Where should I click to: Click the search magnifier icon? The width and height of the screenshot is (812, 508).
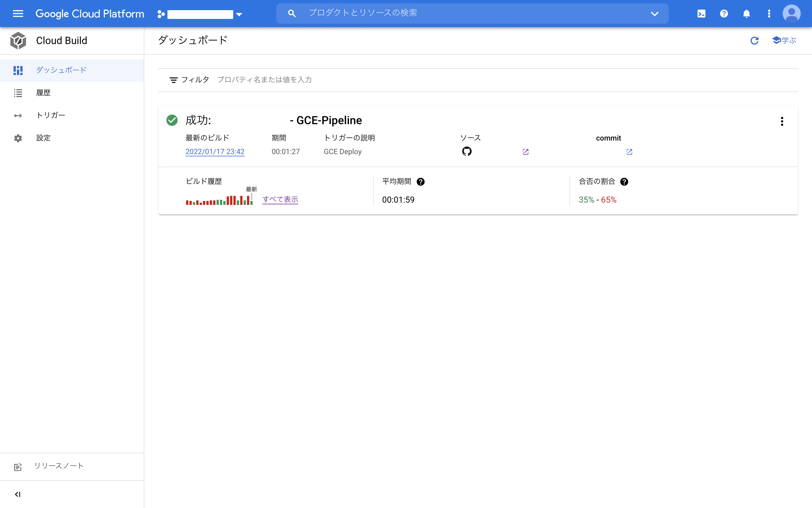click(292, 14)
